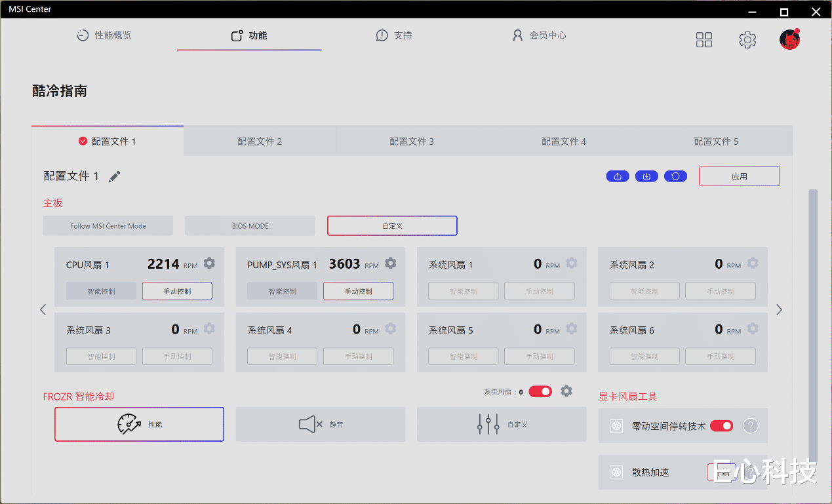Open the 性能概览 tab

[x=104, y=35]
